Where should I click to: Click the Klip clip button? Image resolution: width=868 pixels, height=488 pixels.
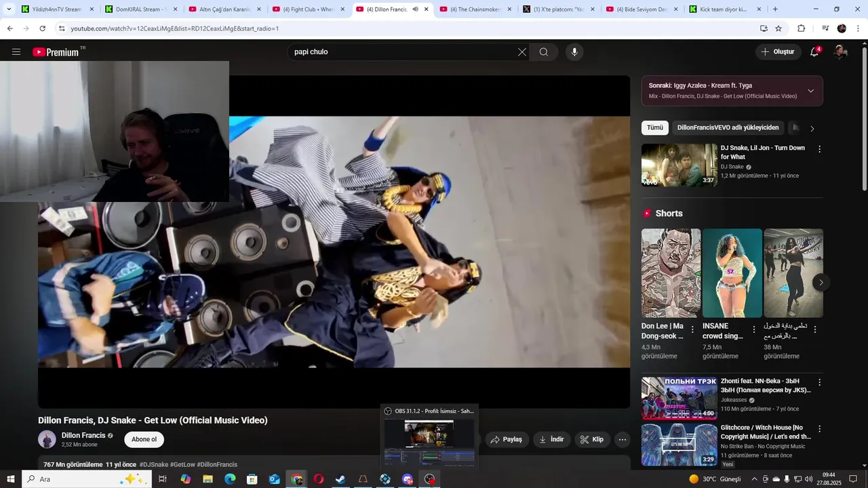592,439
